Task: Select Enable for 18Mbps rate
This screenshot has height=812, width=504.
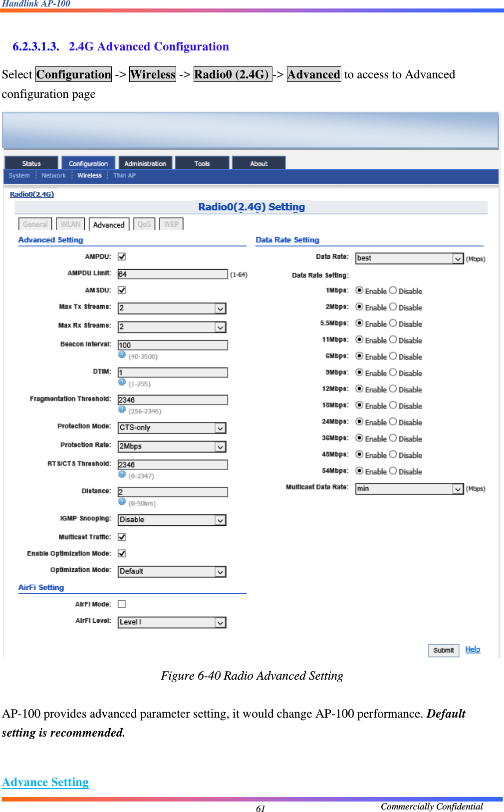Action: point(359,405)
